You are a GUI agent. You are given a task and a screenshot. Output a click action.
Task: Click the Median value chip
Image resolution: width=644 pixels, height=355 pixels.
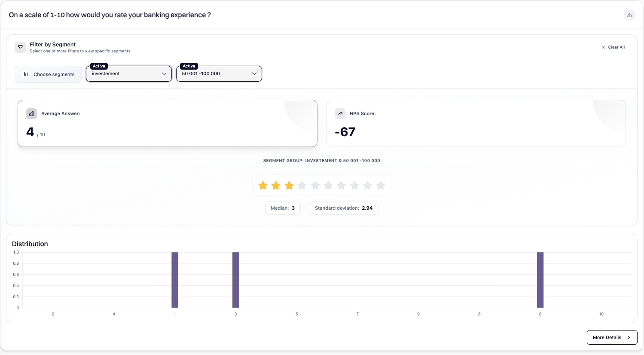tap(283, 208)
